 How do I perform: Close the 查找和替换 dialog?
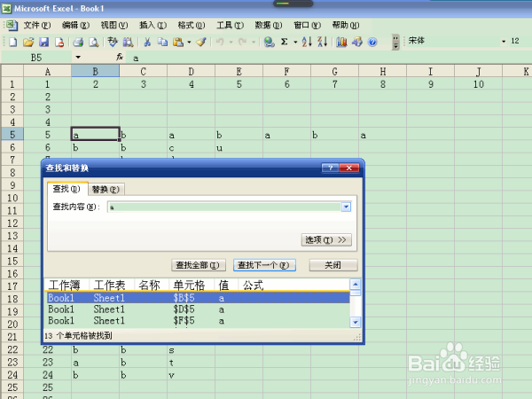pyautogui.click(x=349, y=168)
